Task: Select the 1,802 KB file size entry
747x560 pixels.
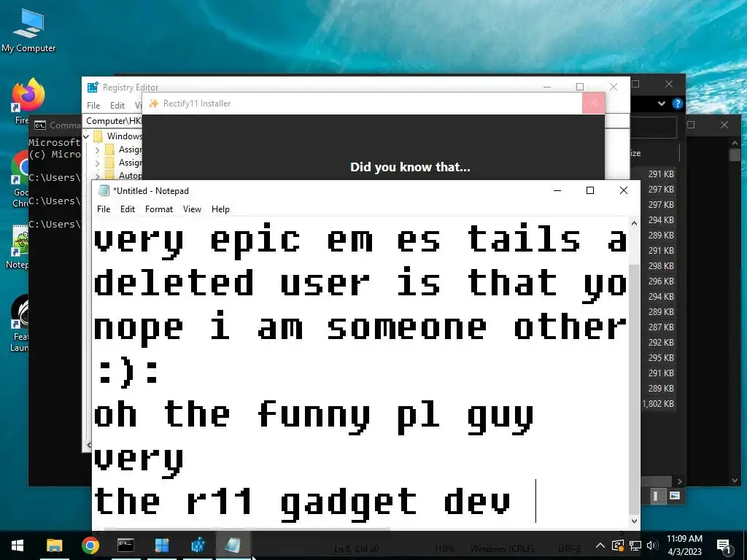Action: 658,404
